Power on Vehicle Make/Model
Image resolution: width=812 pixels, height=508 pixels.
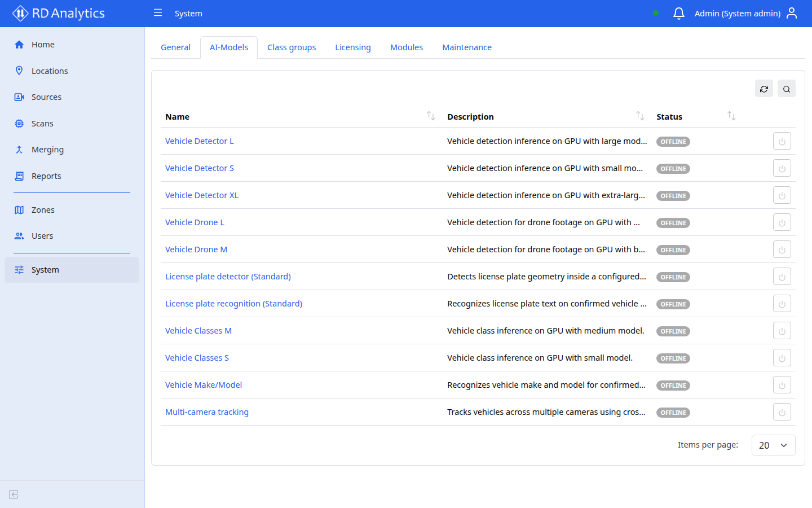point(782,385)
